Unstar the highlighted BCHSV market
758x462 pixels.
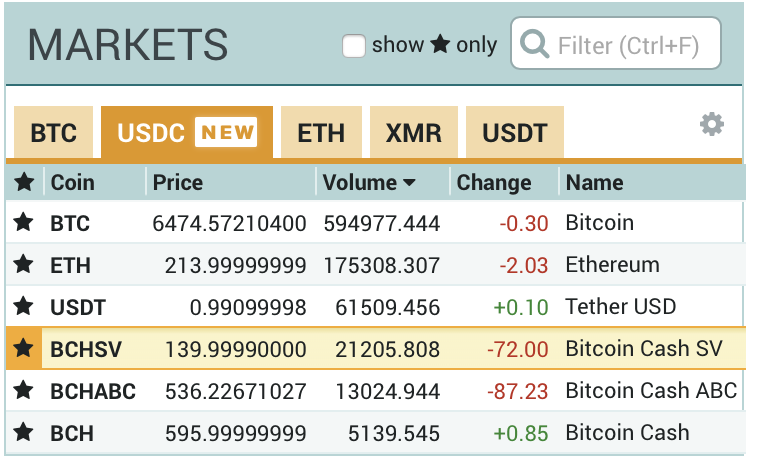24,348
